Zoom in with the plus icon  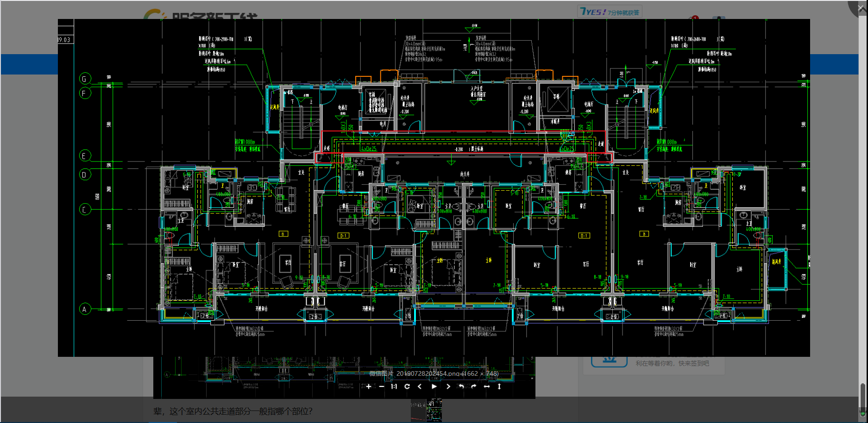point(369,386)
